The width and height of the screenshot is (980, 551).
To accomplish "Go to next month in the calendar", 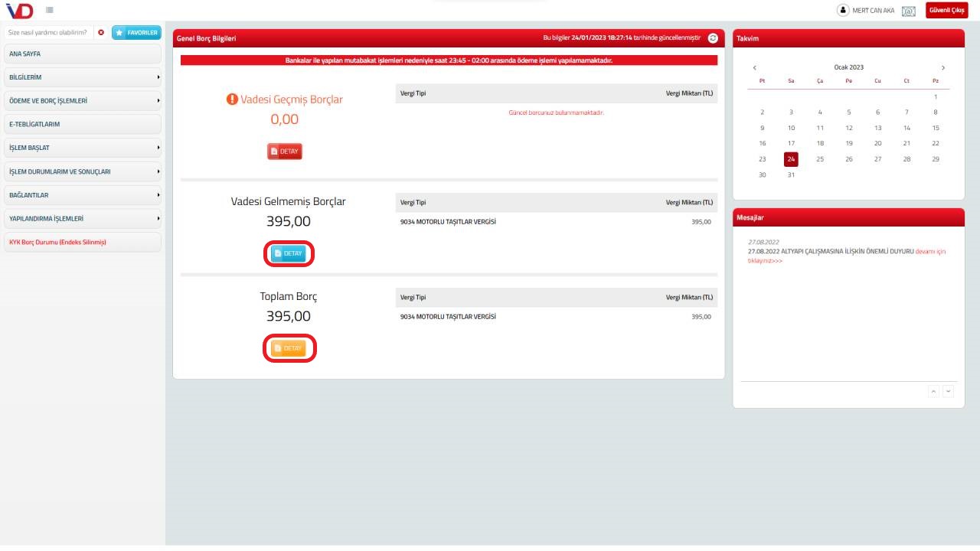I will (943, 68).
